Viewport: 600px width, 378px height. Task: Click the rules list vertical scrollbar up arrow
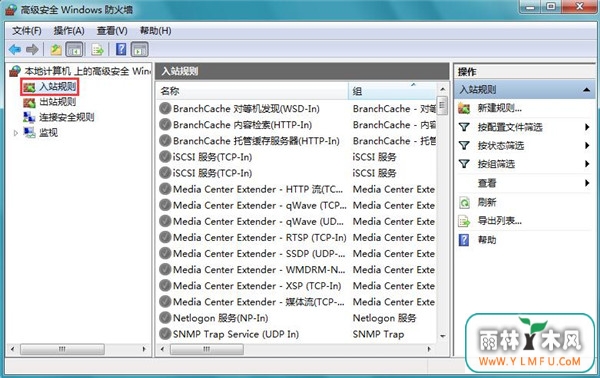[442, 89]
